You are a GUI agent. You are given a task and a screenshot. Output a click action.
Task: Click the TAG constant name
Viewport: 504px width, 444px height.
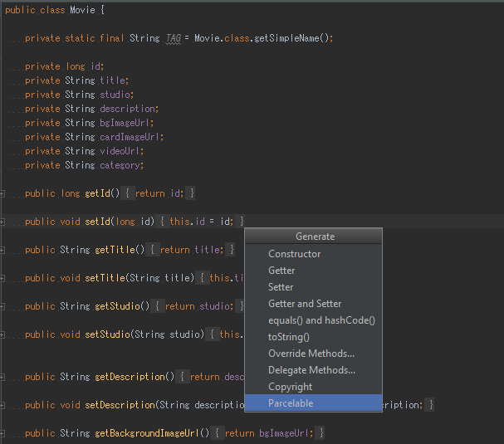tap(174, 38)
